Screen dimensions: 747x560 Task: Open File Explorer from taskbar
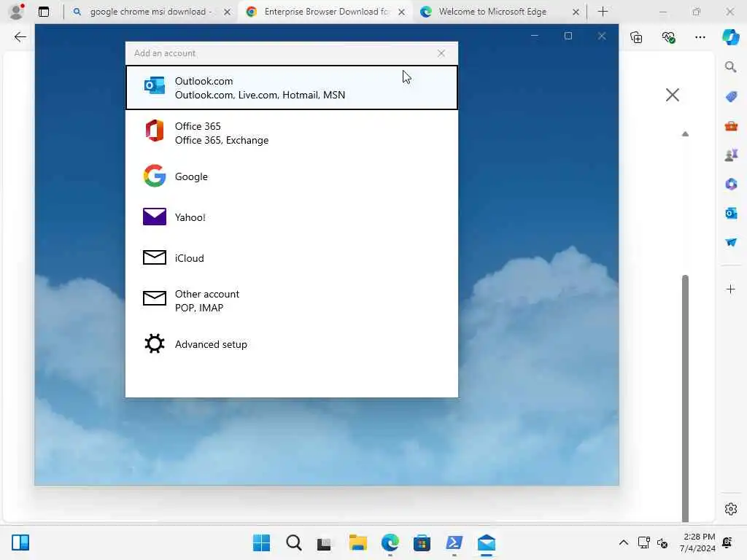point(357,542)
